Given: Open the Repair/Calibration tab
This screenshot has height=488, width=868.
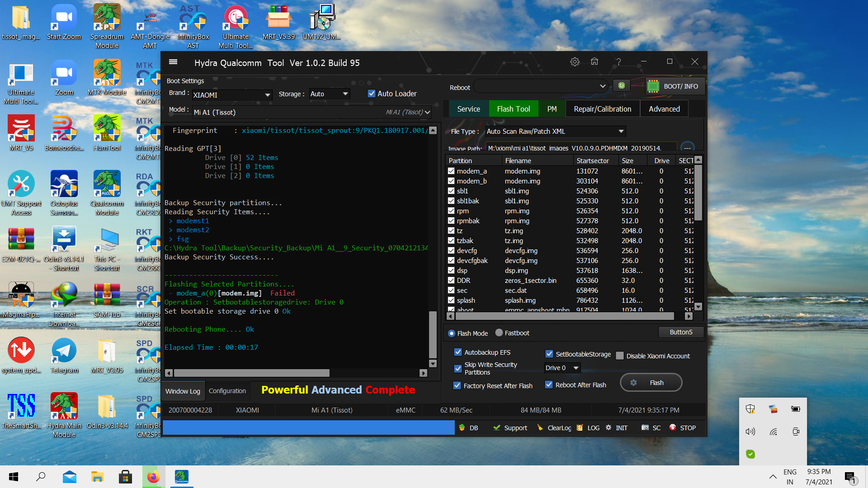Looking at the screenshot, I should tap(602, 109).
